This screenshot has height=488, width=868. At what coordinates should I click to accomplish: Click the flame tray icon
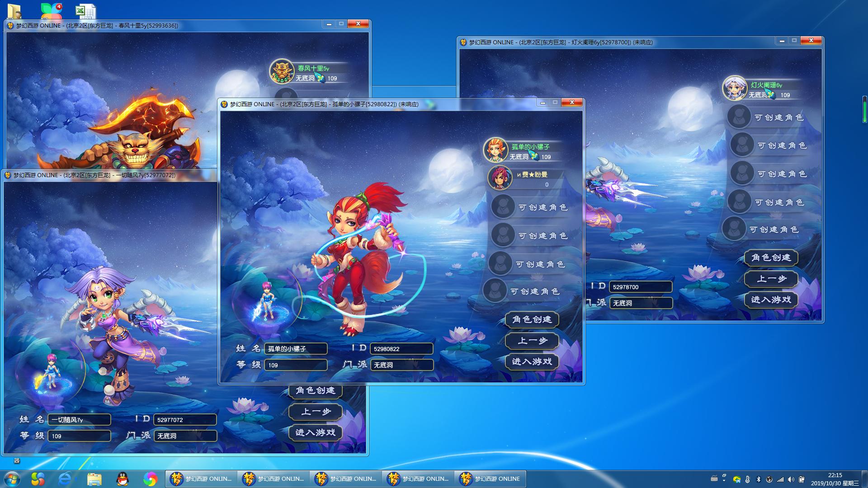click(x=769, y=479)
